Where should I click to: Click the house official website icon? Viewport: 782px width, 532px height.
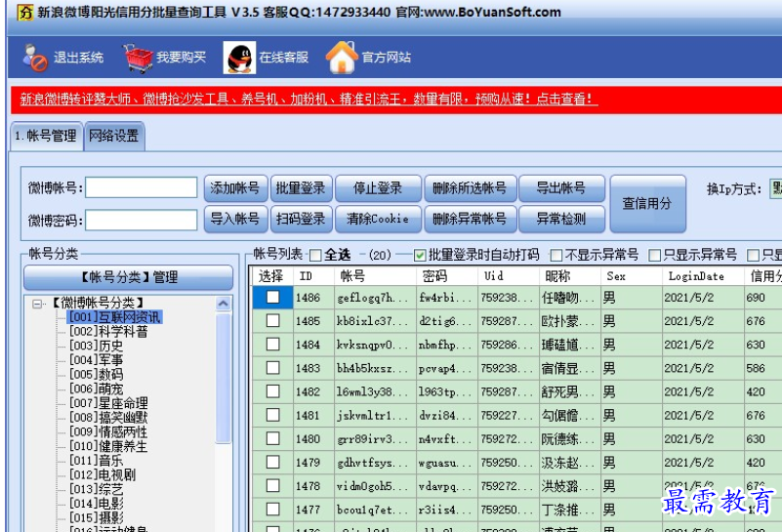(342, 58)
